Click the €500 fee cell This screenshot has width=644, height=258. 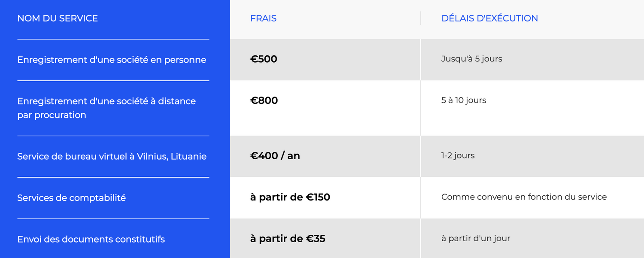coord(264,59)
